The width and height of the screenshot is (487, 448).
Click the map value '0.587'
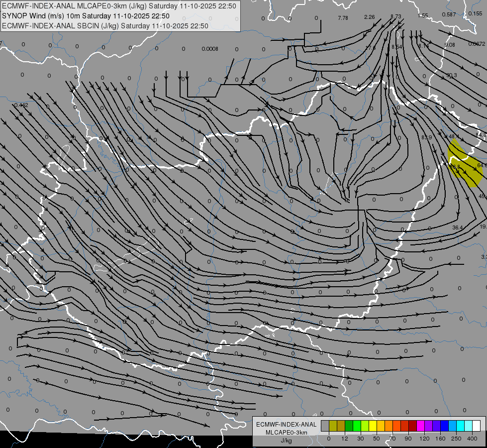pyautogui.click(x=449, y=14)
